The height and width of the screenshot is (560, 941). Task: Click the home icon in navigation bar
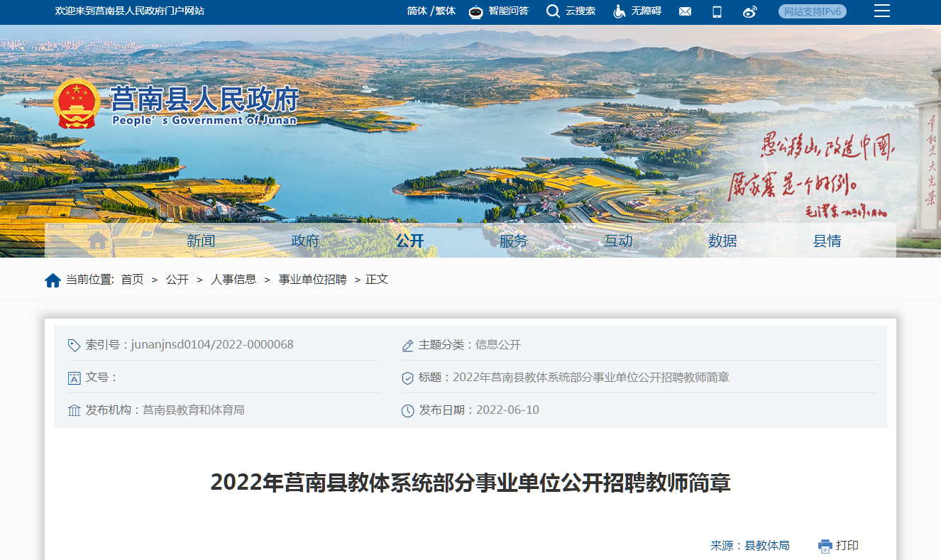[98, 241]
